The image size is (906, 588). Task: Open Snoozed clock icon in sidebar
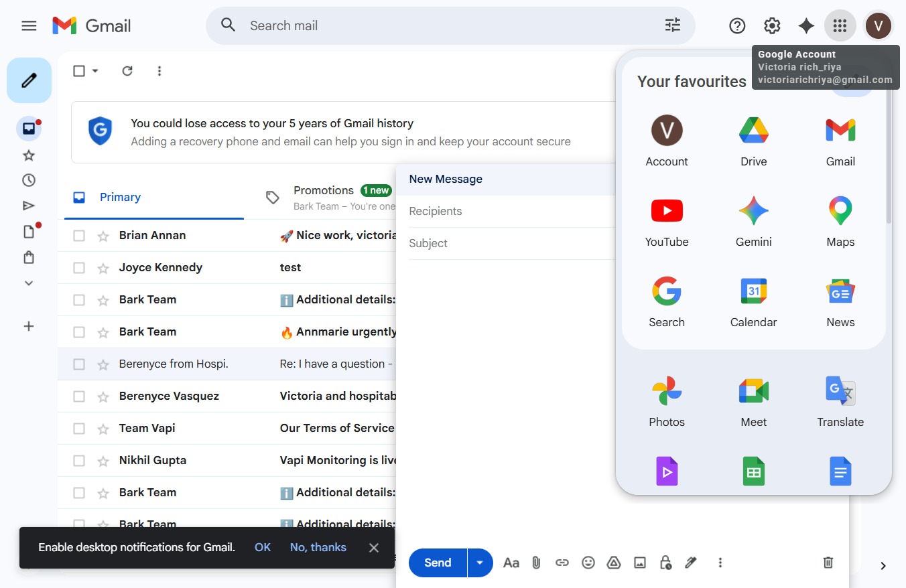(29, 180)
